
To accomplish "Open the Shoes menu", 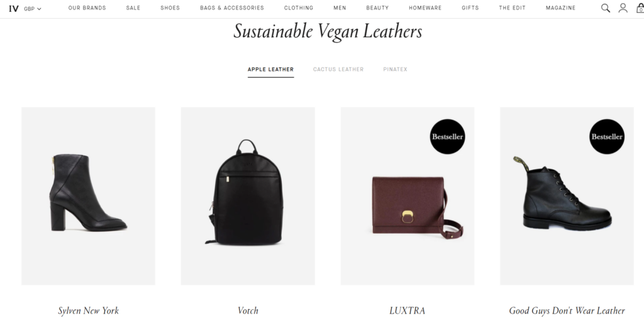I will click(170, 8).
